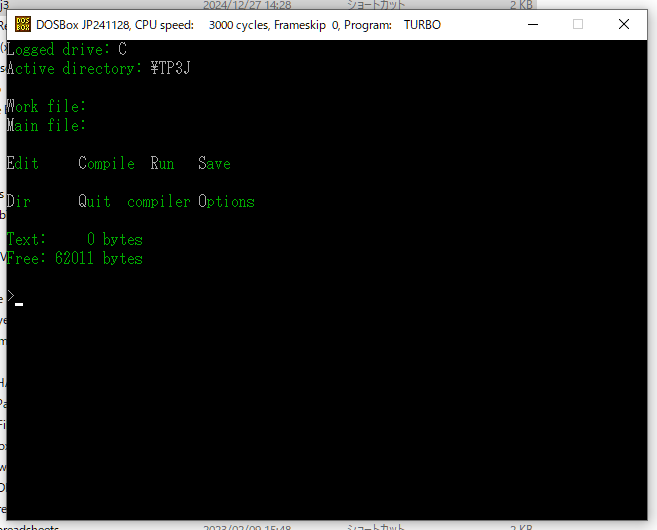Click the ¥TP3J directory path

click(171, 68)
